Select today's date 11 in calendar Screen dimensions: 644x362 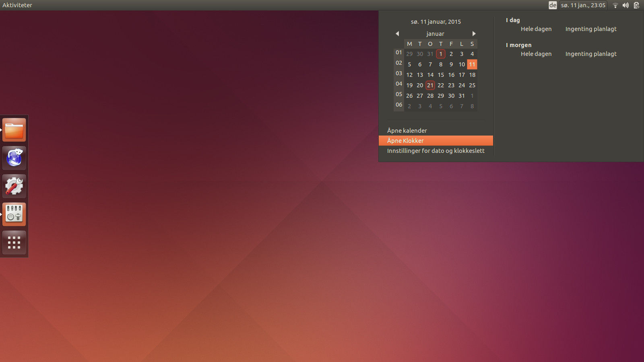coord(472,64)
